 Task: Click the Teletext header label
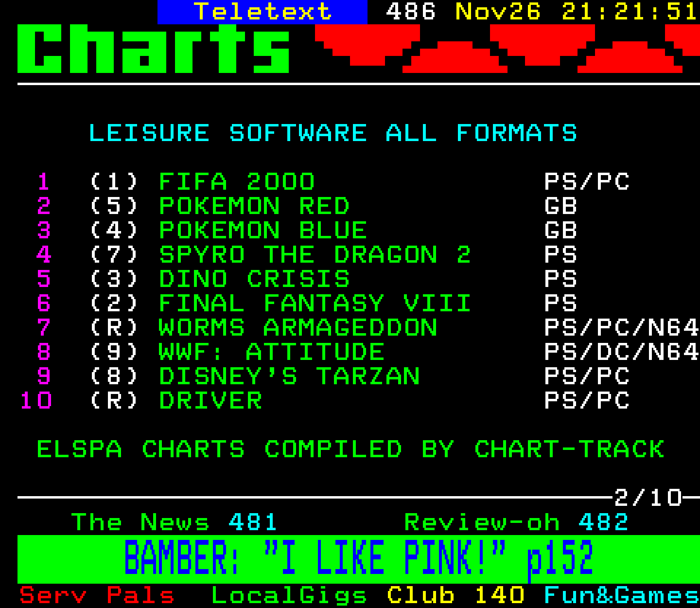(262, 12)
